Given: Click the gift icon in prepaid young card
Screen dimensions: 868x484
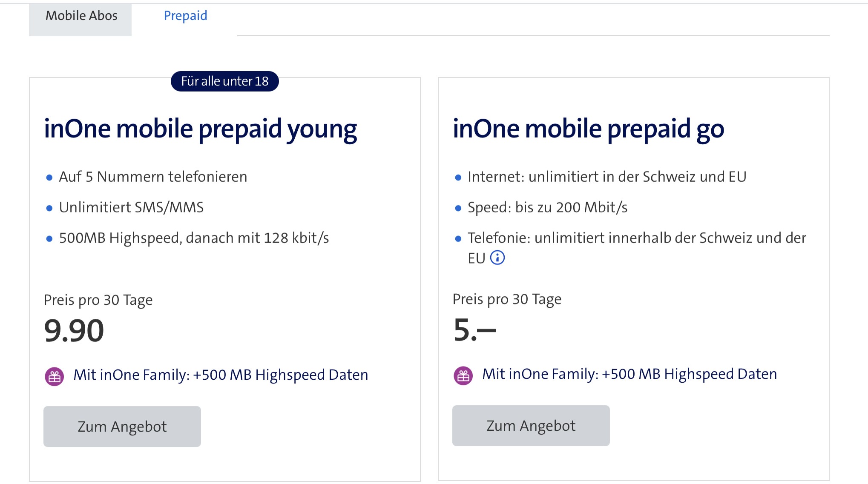Looking at the screenshot, I should pyautogui.click(x=55, y=377).
